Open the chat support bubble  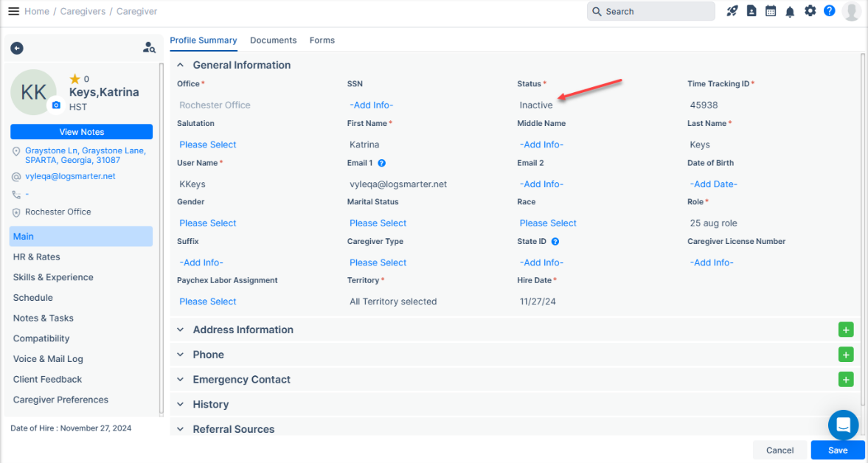pyautogui.click(x=843, y=425)
